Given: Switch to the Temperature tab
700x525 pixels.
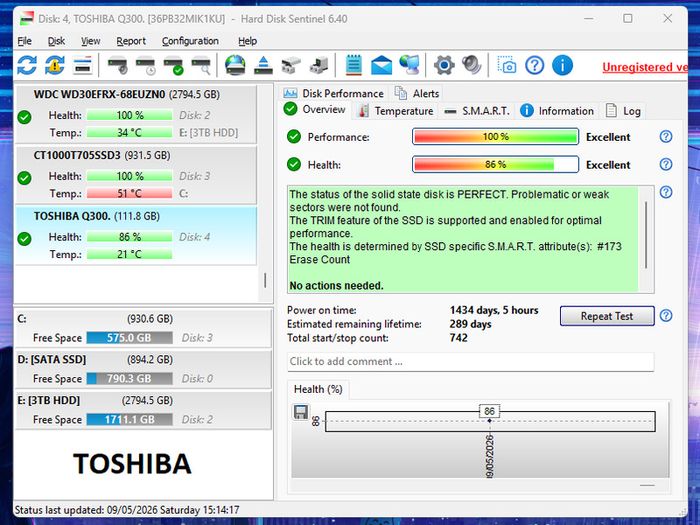Looking at the screenshot, I should [396, 111].
